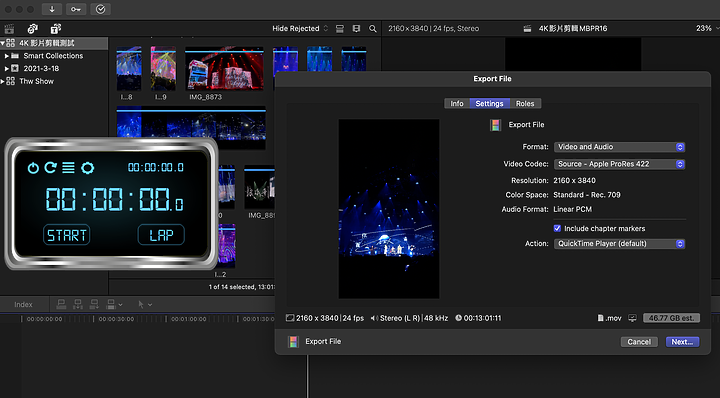Select the Smart Collections row
This screenshot has height=398, width=720.
(54, 56)
